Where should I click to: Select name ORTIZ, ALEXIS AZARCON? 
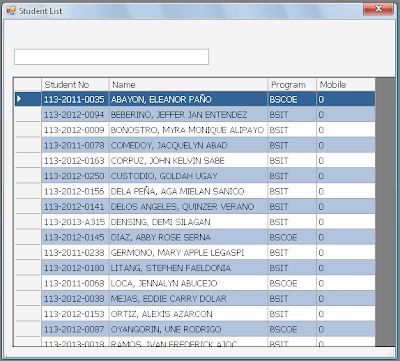[188, 314]
